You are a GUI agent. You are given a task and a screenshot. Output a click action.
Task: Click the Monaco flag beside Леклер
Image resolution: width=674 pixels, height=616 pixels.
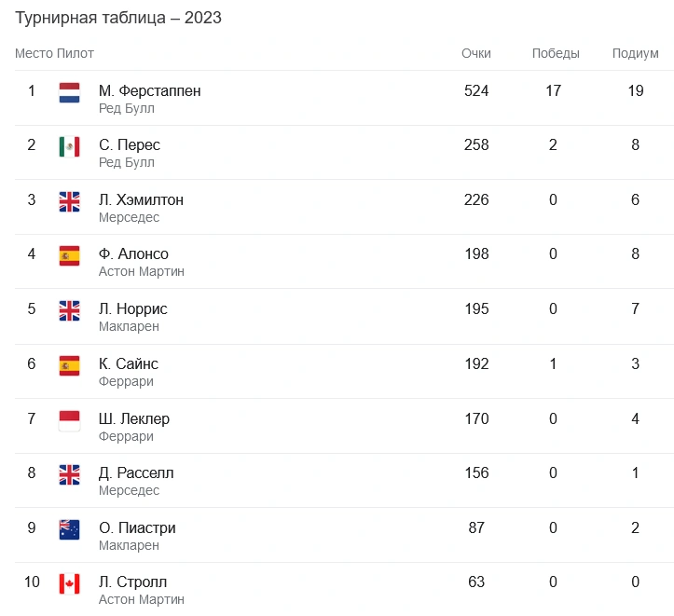point(69,420)
